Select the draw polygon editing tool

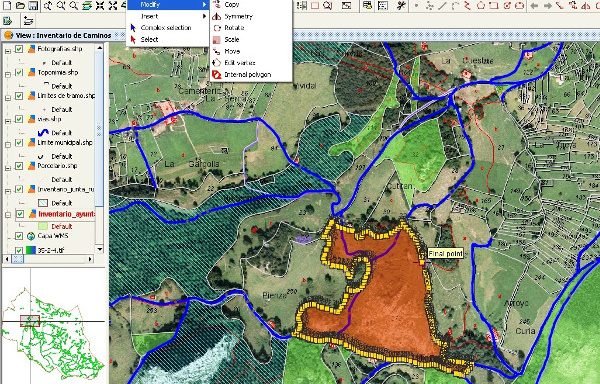click(481, 5)
